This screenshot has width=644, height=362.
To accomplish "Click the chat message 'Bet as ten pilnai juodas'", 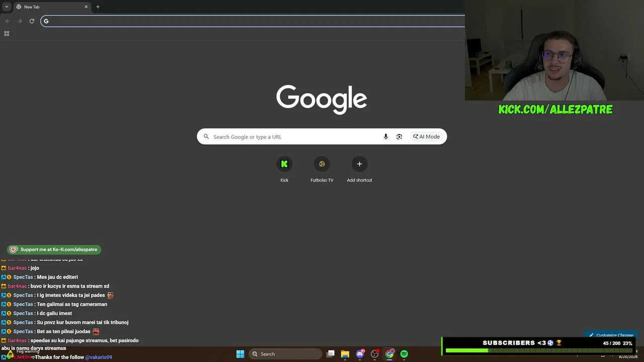I will (x=63, y=331).
